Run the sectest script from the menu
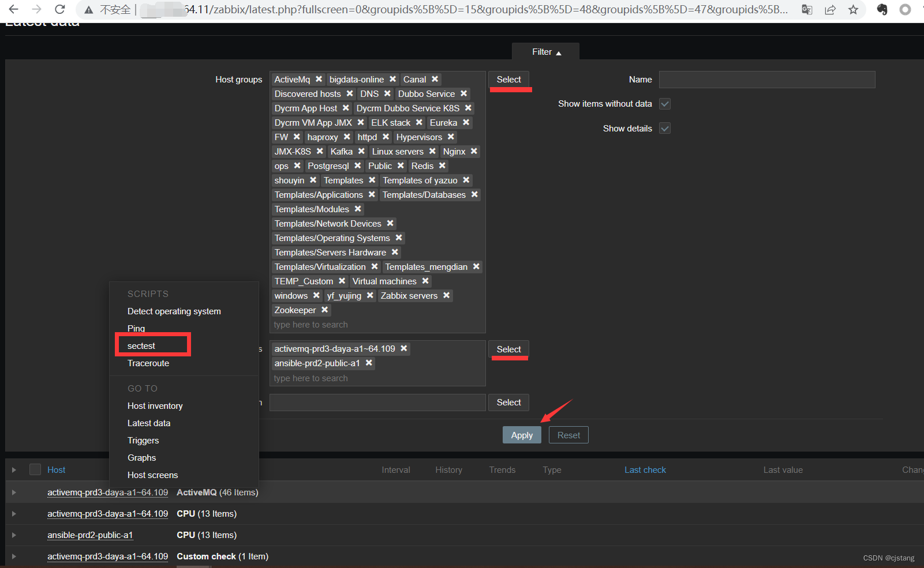The height and width of the screenshot is (568, 924). (x=141, y=345)
